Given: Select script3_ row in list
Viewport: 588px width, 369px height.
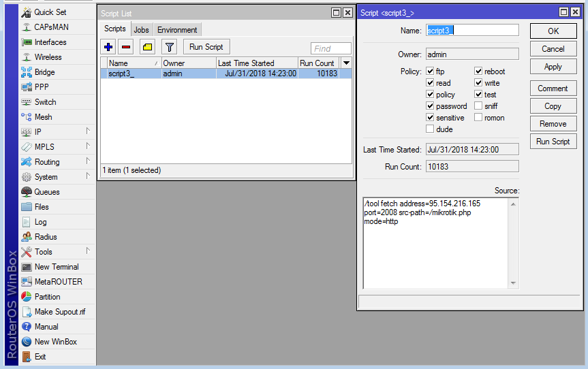Looking at the screenshot, I should click(x=226, y=74).
